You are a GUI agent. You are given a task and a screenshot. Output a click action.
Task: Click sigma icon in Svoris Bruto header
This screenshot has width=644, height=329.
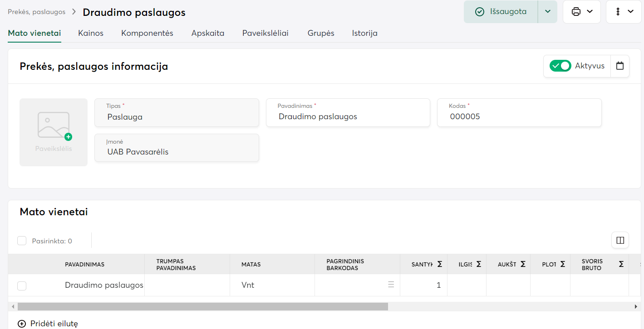point(621,264)
